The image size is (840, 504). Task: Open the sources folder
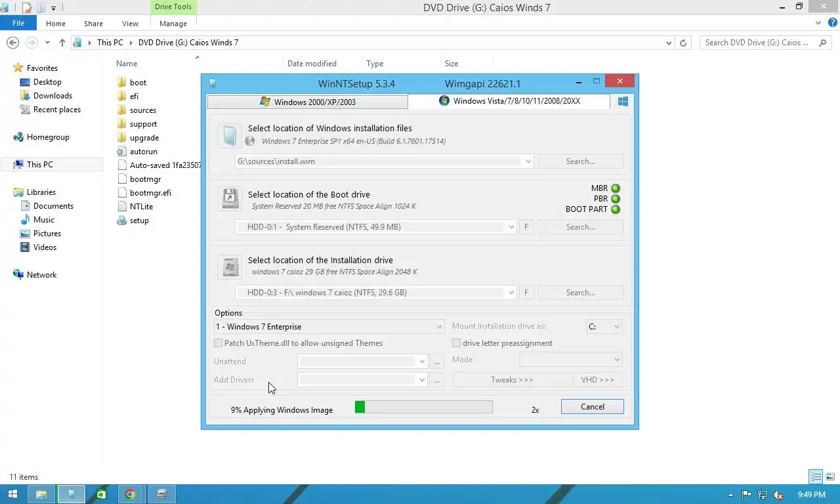point(142,110)
